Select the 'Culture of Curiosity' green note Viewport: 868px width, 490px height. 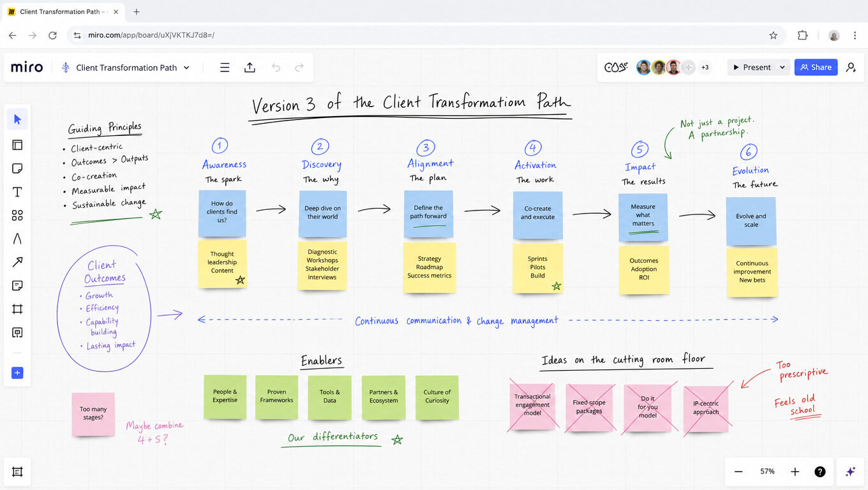point(437,397)
